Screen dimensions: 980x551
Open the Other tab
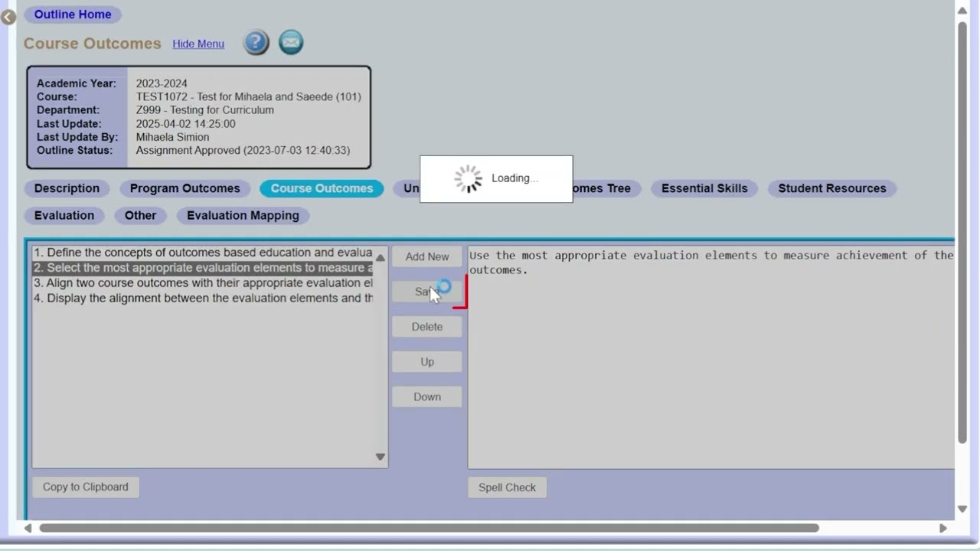tap(140, 215)
